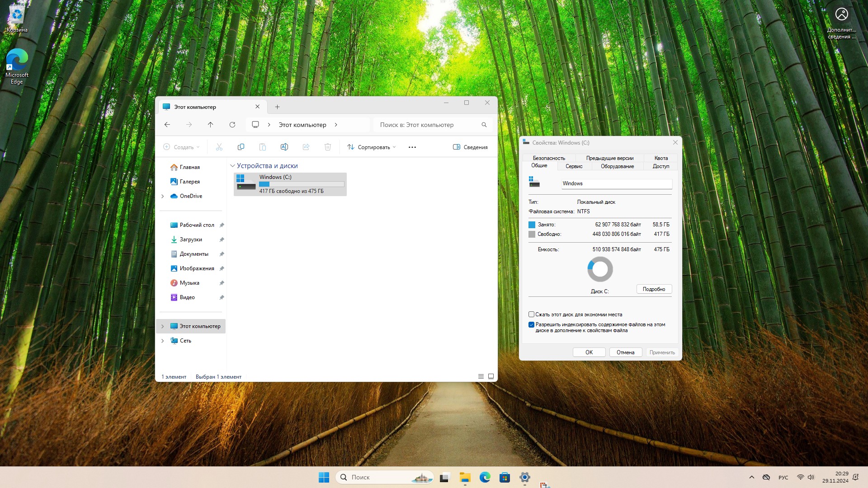Image resolution: width=868 pixels, height=488 pixels.
Task: Switch to large thumbnails view icon
Action: click(x=491, y=376)
